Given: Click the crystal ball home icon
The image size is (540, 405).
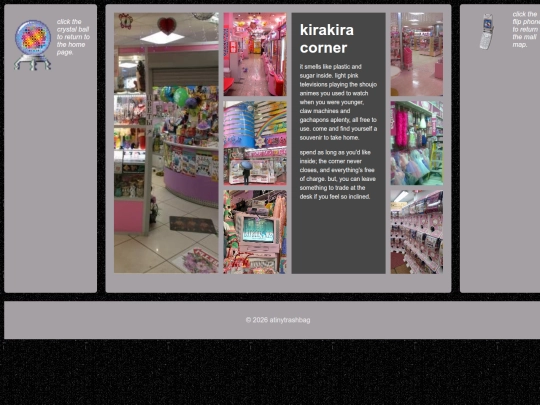Looking at the screenshot, I should tap(33, 45).
